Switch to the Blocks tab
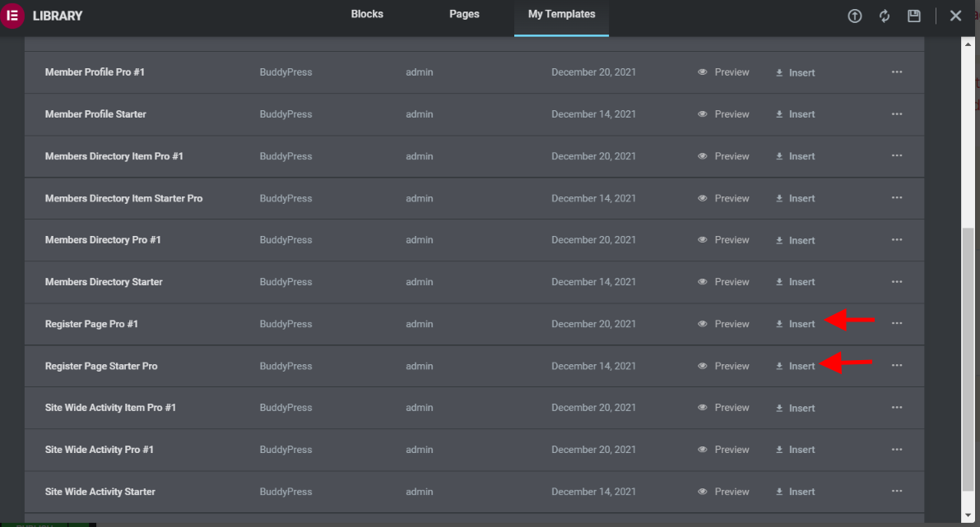This screenshot has height=527, width=980. pos(367,14)
